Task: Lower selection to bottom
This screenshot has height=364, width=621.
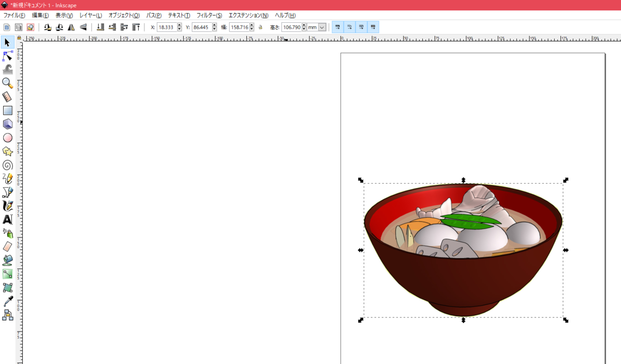Action: [100, 27]
